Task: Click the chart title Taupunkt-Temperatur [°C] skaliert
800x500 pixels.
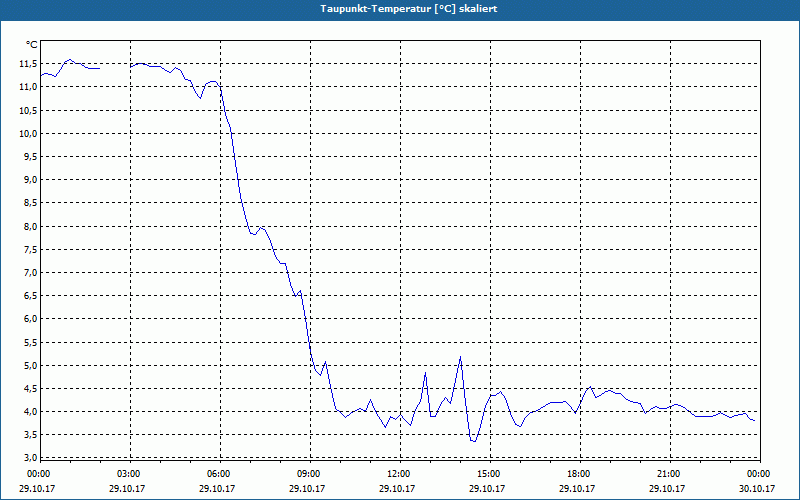Action: pos(409,9)
